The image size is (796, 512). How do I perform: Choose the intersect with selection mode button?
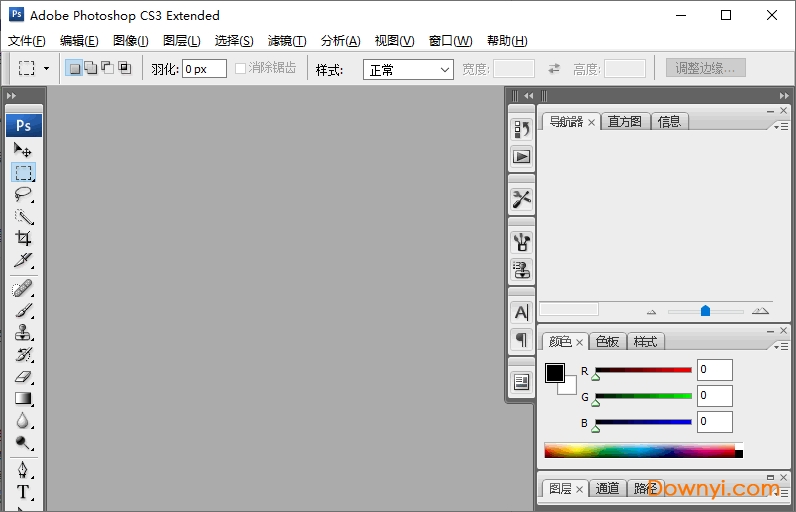124,69
